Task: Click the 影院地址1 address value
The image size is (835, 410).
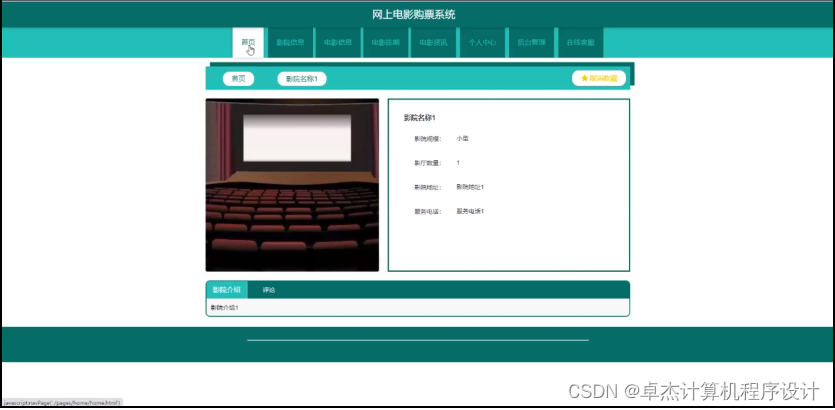Action: [470, 187]
